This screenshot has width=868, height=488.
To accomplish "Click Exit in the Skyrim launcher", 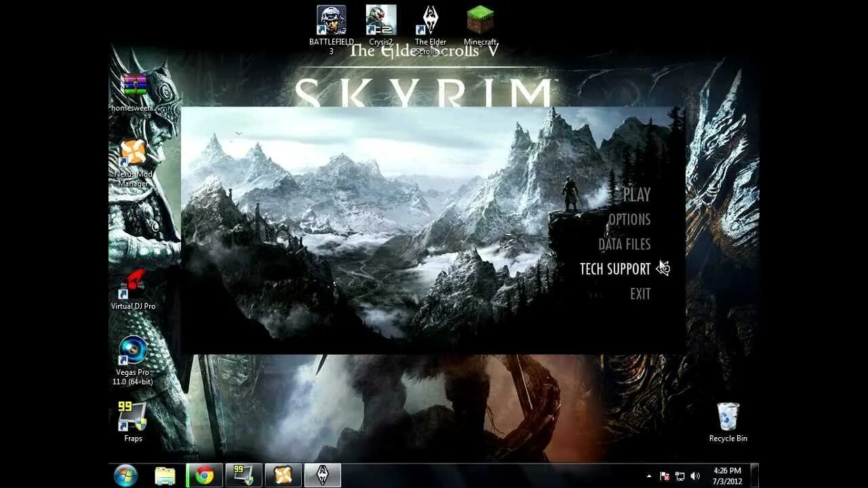I will (x=640, y=294).
